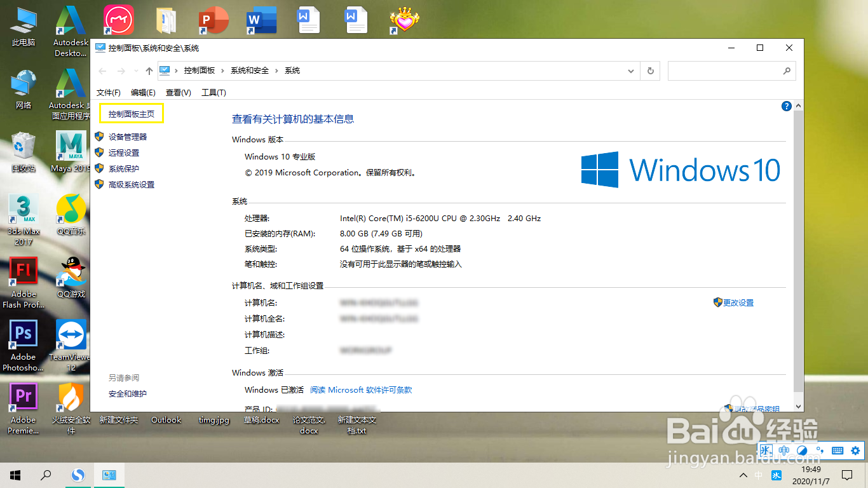This screenshot has width=868, height=488.
Task: Click 控制面板 in the breadcrumb path
Action: pos(200,71)
